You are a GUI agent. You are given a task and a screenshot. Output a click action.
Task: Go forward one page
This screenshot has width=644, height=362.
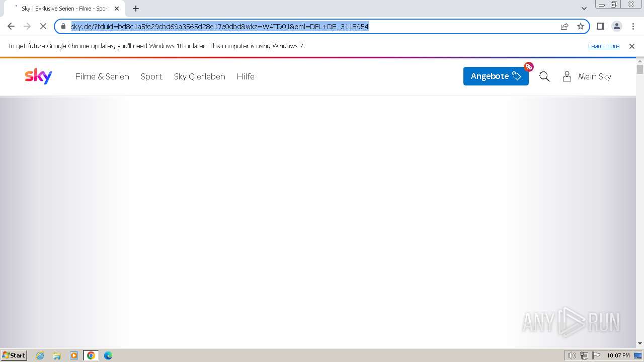27,26
